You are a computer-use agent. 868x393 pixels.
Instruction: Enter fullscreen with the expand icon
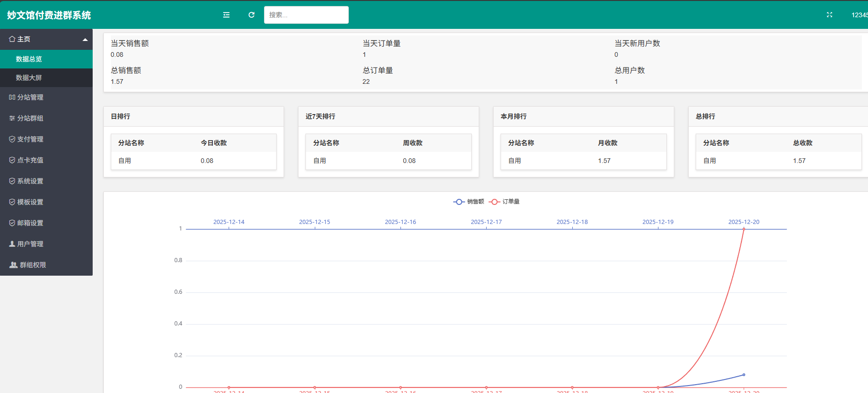point(829,15)
